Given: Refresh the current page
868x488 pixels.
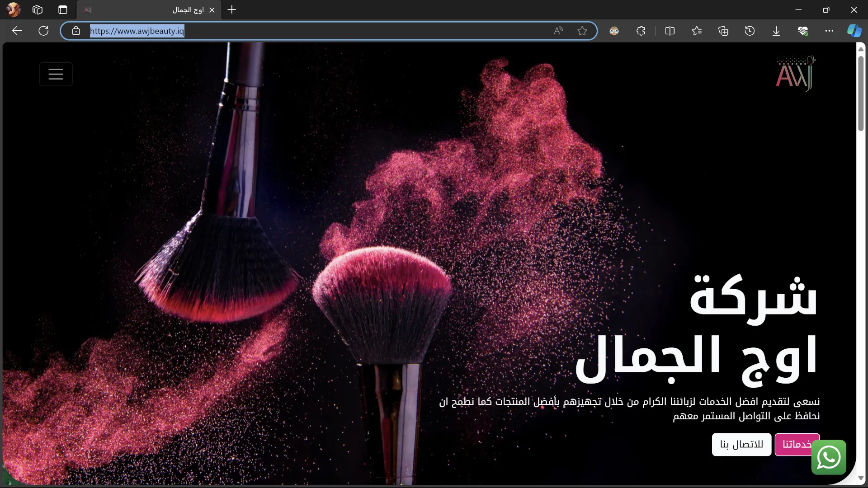Looking at the screenshot, I should [43, 31].
